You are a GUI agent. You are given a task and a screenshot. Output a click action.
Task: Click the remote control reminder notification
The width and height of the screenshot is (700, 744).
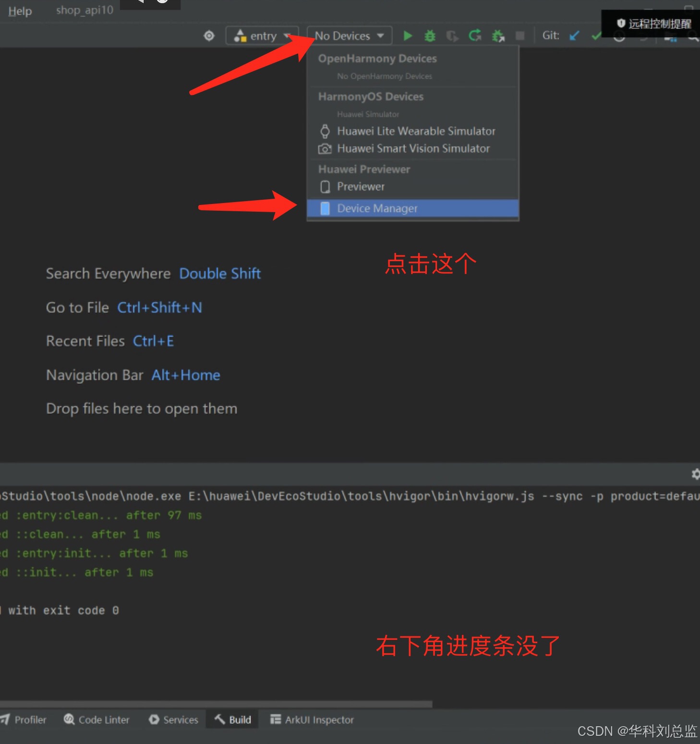(x=651, y=24)
